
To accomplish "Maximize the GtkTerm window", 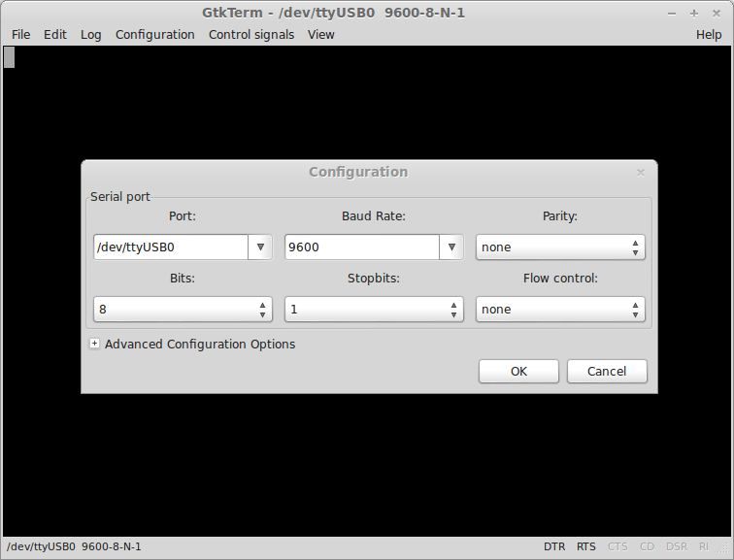I will (x=694, y=14).
